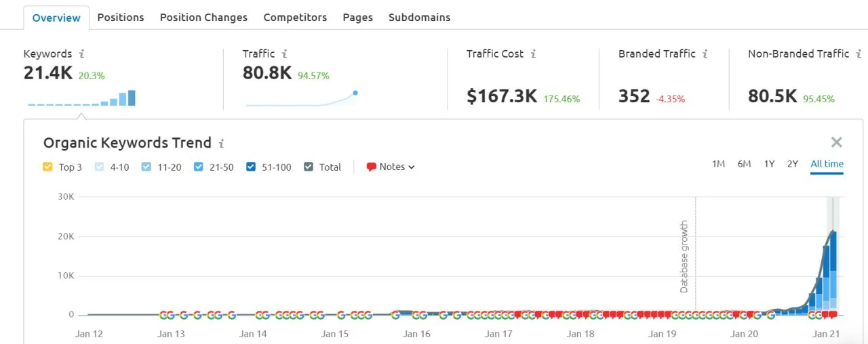Click the Keywords mini bar chart
868x344 pixels.
click(81, 98)
